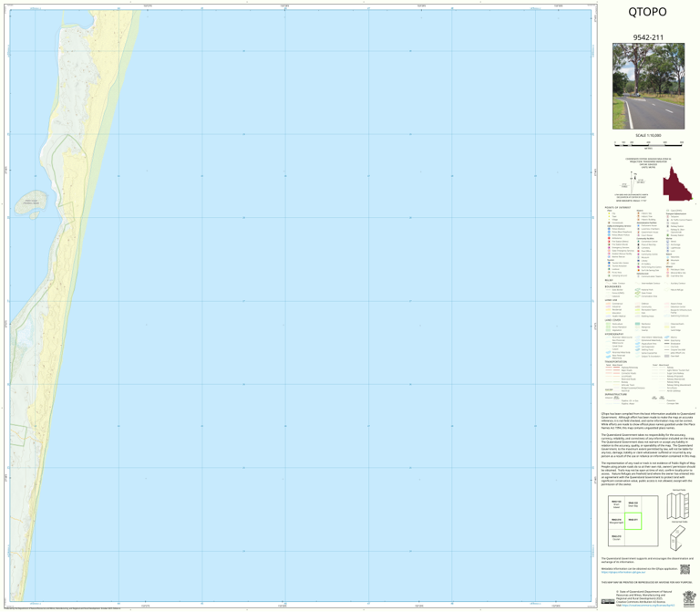Image resolution: width=700 pixels, height=612 pixels.
Task: Click the black-and-white scale bar
Action: coord(648,143)
